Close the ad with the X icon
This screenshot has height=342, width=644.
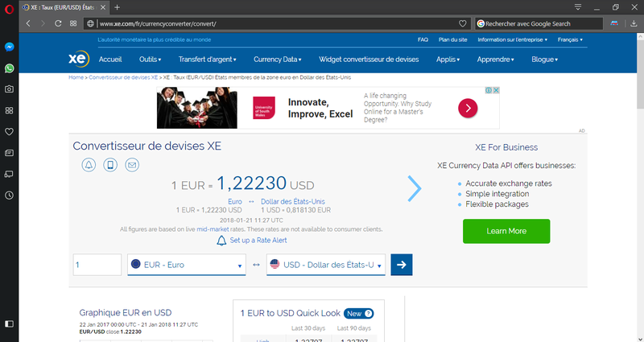tap(496, 90)
